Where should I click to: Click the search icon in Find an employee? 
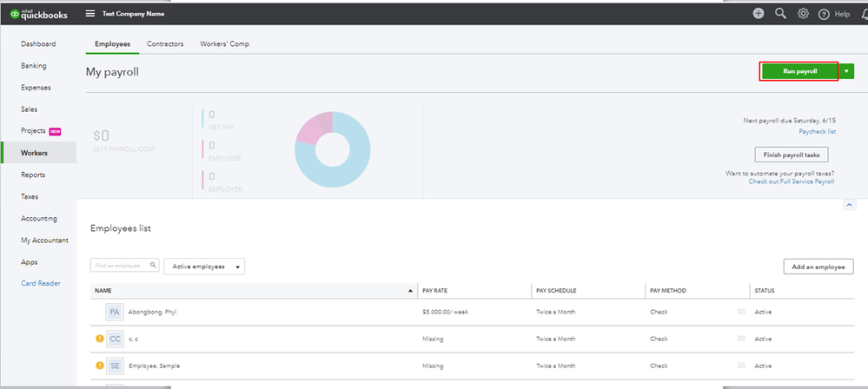153,266
